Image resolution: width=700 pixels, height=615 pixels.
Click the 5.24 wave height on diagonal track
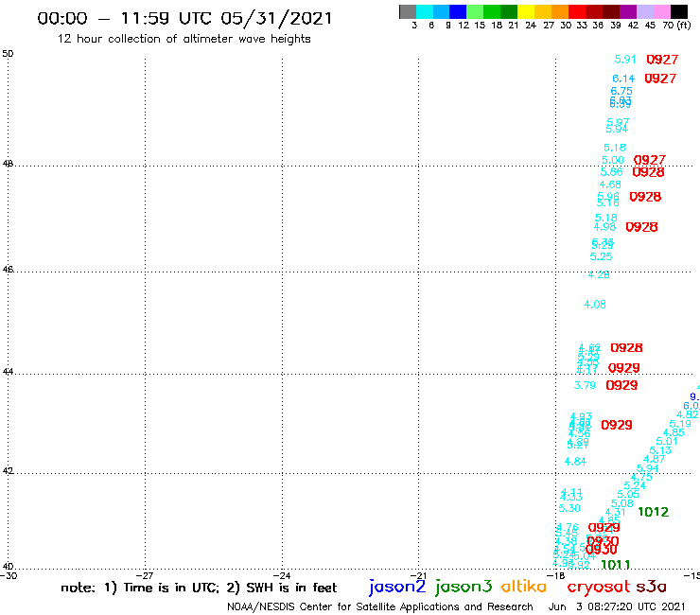click(x=635, y=485)
